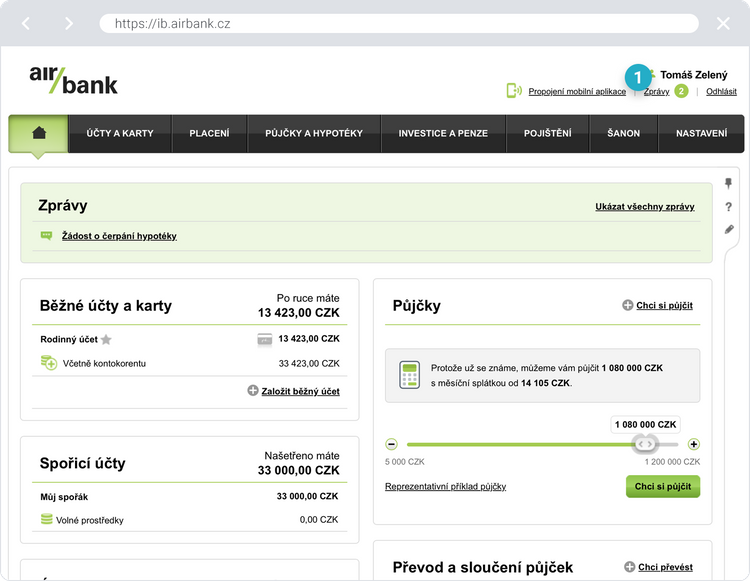Click Ukázat všechny zprávy link

pyautogui.click(x=644, y=207)
